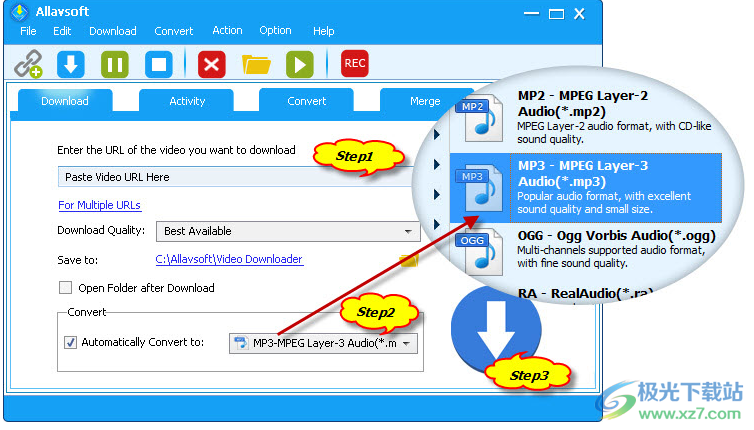Select OGG Vorbis Audio format
The height and width of the screenshot is (430, 754).
point(585,249)
